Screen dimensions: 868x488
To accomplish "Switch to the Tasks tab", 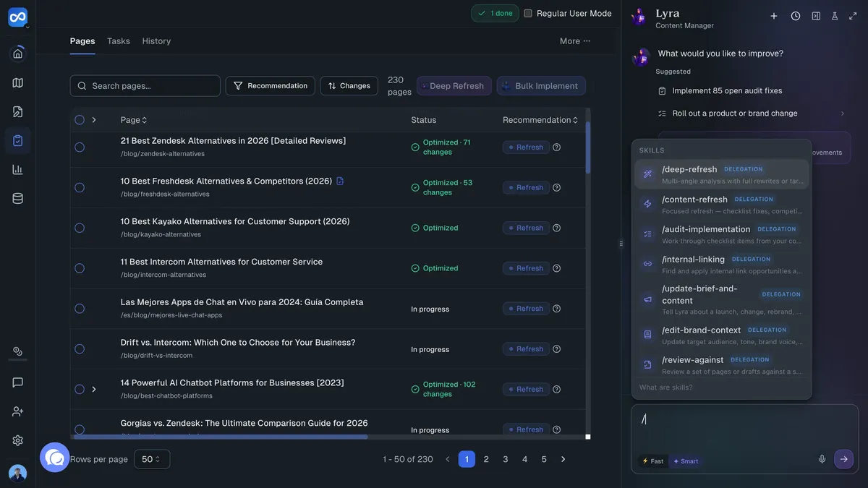I will coord(119,41).
